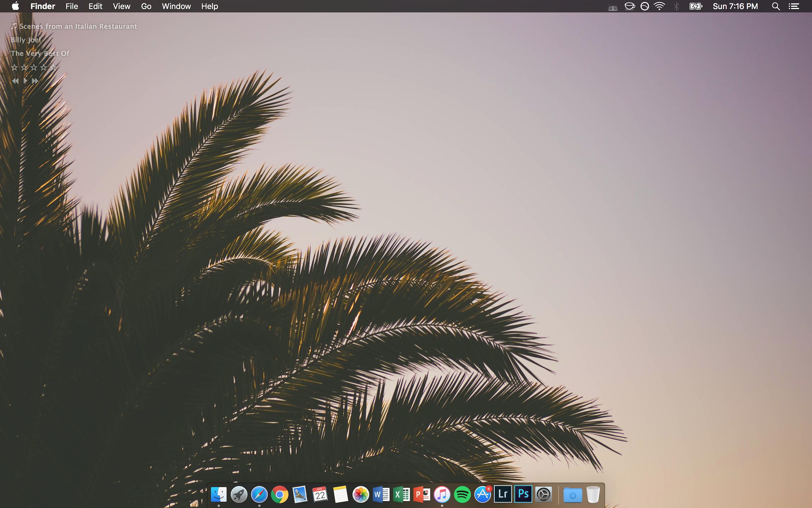The image size is (812, 508).
Task: Open Microsoft Word from the dock
Action: pyautogui.click(x=381, y=495)
